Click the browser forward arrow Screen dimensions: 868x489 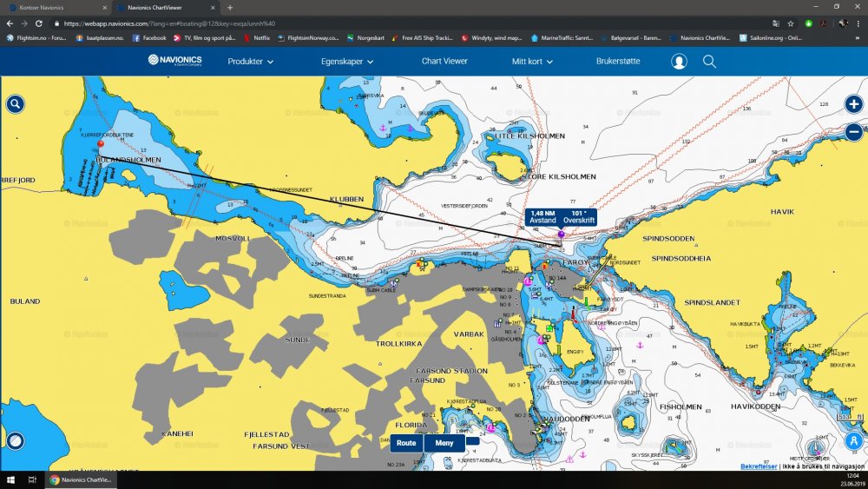click(23, 23)
